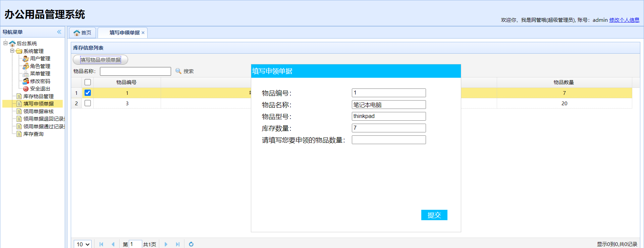644x248 pixels.
Task: Open 库存物品管理 in navigation tree
Action: [x=39, y=96]
